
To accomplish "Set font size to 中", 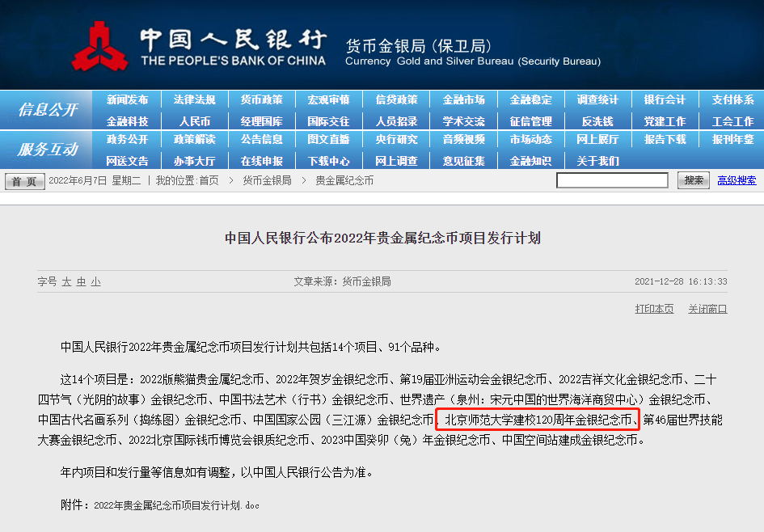I will click(x=81, y=281).
